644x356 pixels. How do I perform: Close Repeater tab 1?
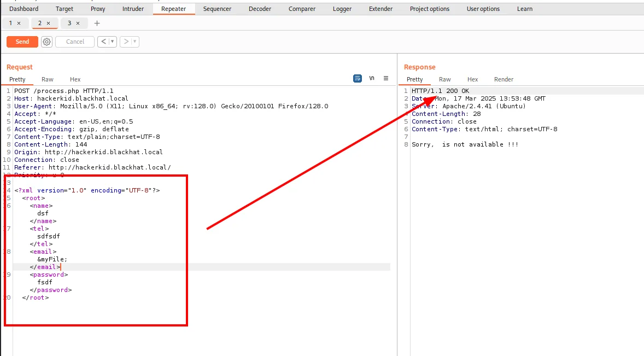(19, 24)
